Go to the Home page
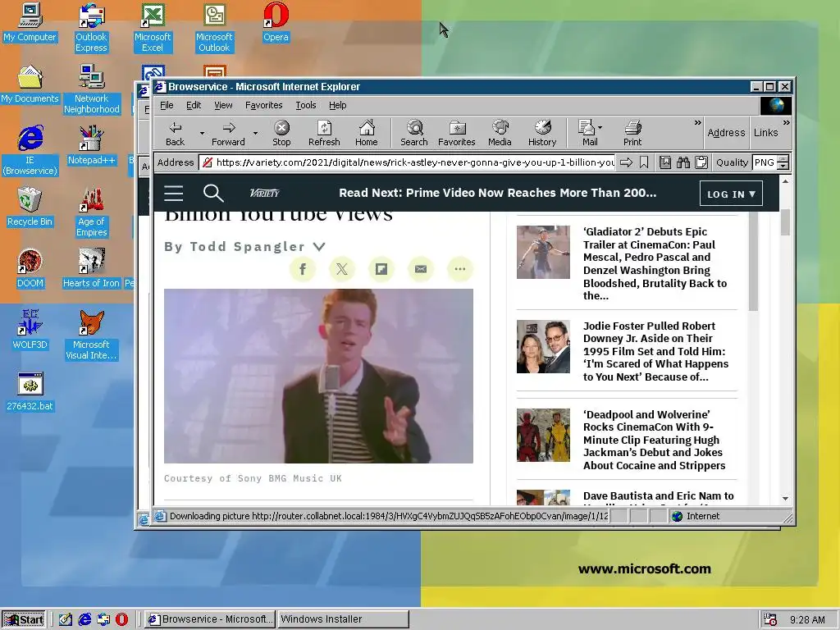 (367, 133)
